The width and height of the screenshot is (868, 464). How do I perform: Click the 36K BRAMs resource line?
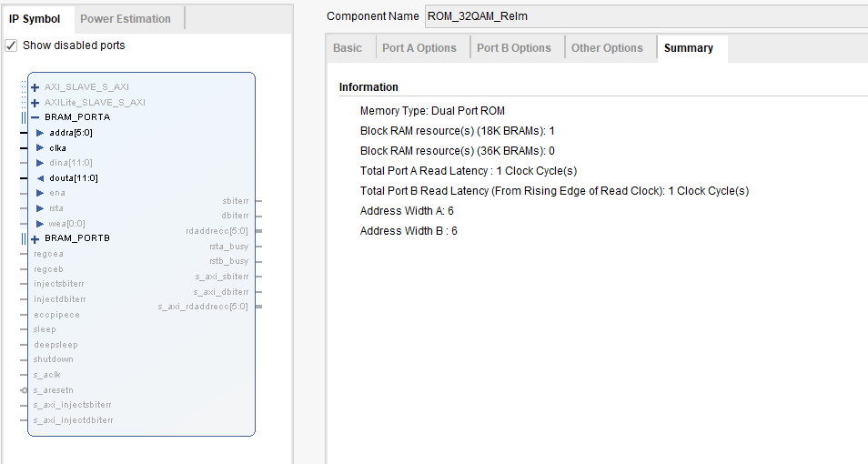458,151
